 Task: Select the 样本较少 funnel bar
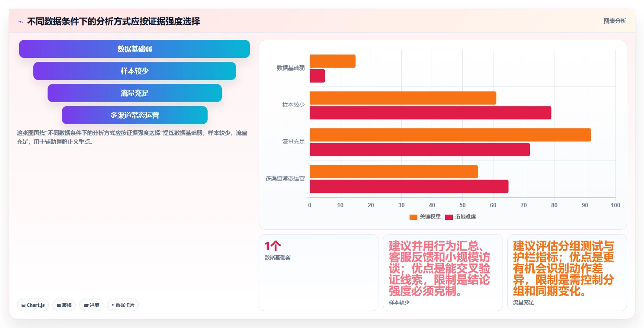(135, 71)
